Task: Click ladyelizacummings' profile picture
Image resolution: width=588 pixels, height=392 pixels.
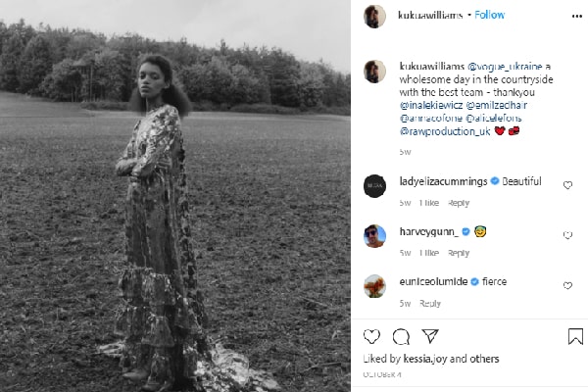Action: pos(374,184)
